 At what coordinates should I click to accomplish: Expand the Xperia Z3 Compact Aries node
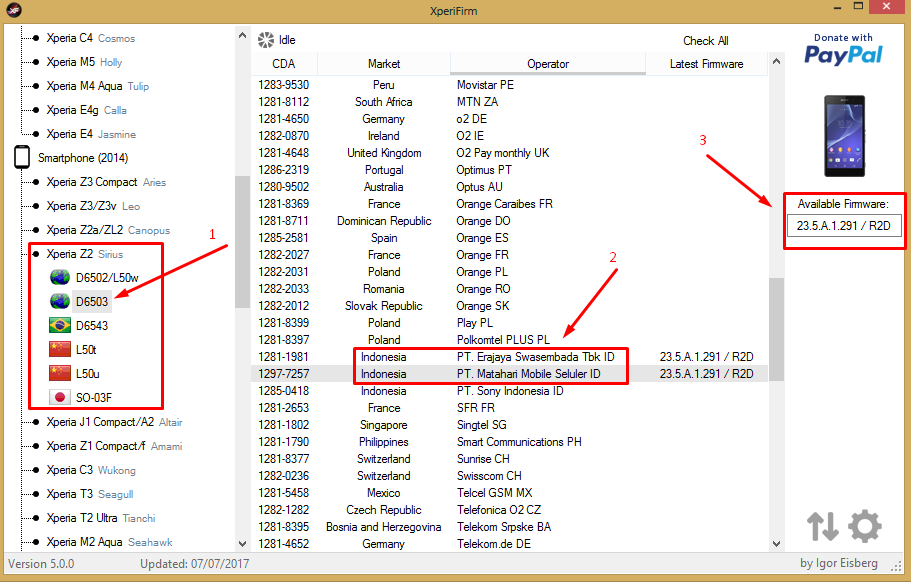(x=36, y=182)
